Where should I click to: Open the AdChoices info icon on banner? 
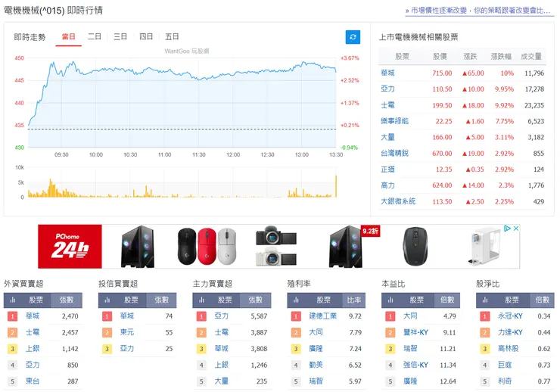pyautogui.click(x=507, y=229)
